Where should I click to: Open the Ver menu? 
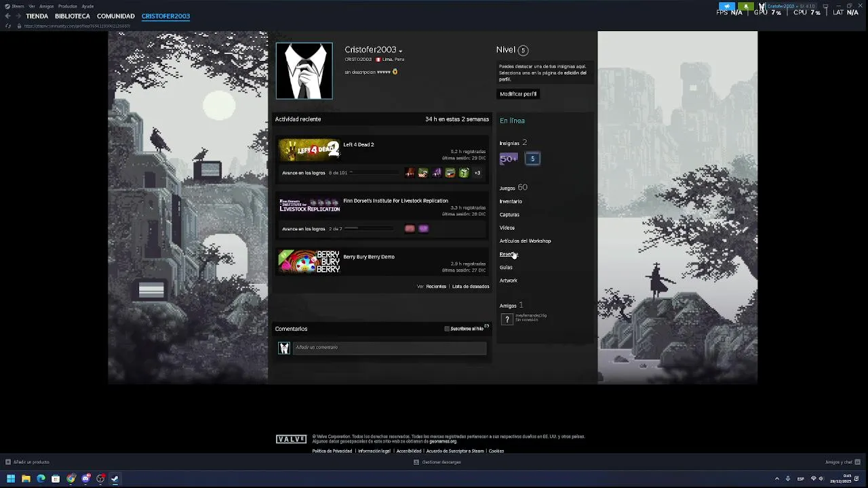tap(32, 6)
